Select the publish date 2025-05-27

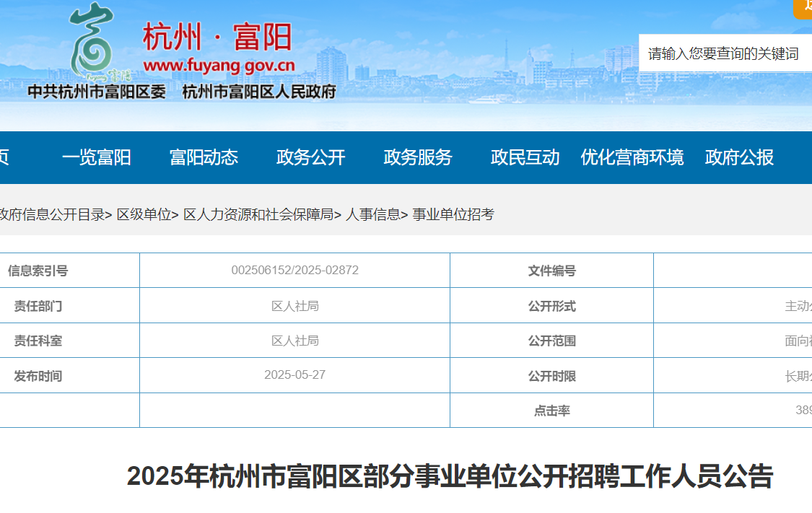point(294,374)
